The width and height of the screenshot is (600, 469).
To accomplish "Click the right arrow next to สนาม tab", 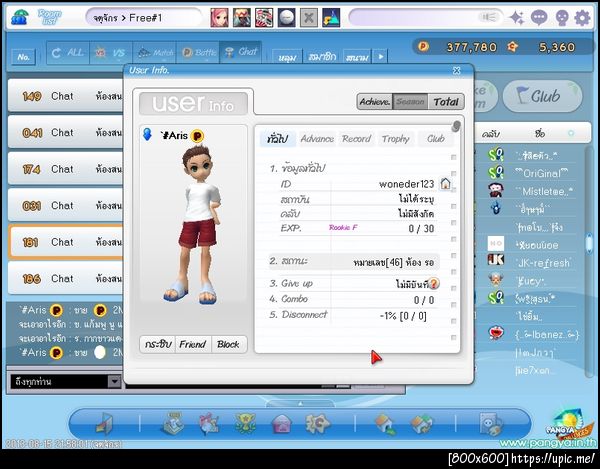I will point(381,57).
